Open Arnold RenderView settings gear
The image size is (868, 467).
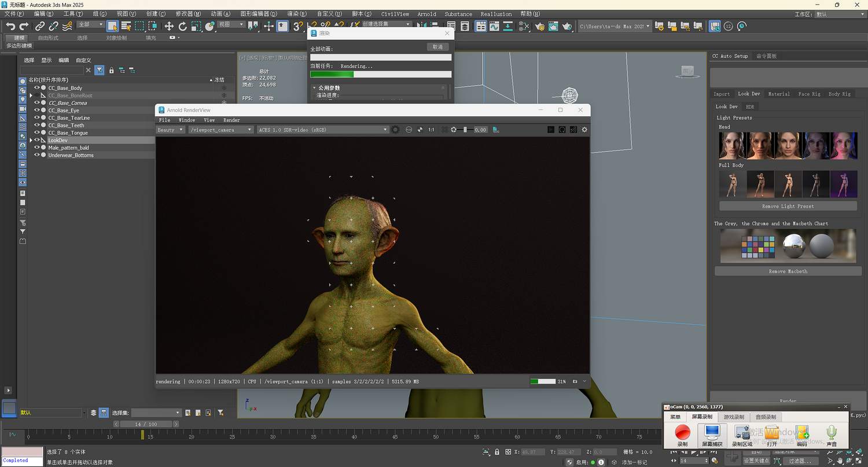click(584, 130)
